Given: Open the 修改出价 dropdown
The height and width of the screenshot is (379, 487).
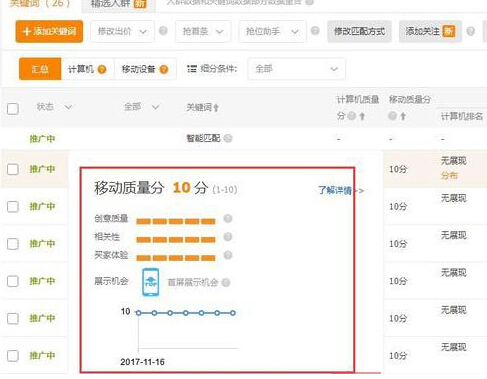Looking at the screenshot, I should coord(122,31).
